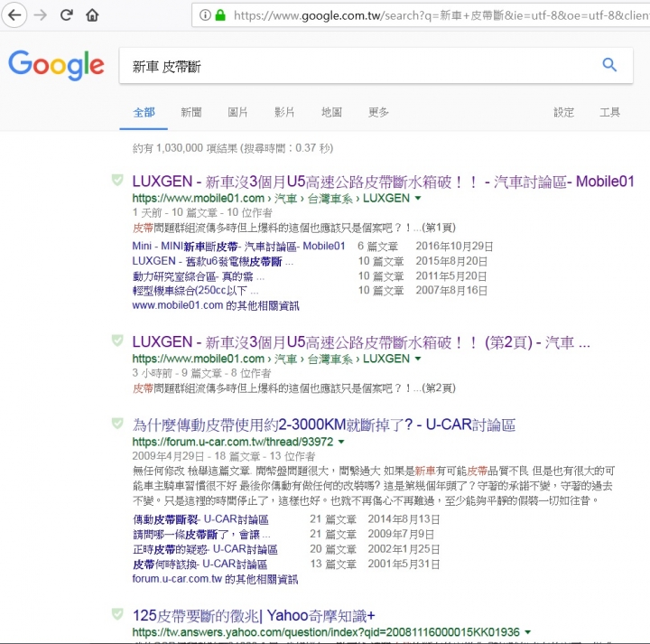Viewport: 650px width, 644px height.
Task: Expand dropdown arrow after second mobile01 LUXGEN URL
Action: [418, 359]
